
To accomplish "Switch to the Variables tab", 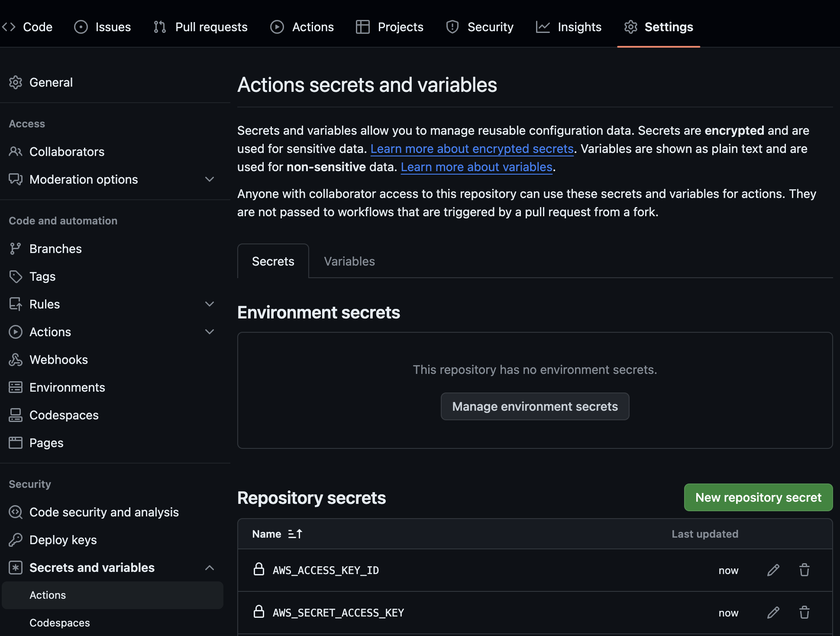I will pyautogui.click(x=349, y=261).
